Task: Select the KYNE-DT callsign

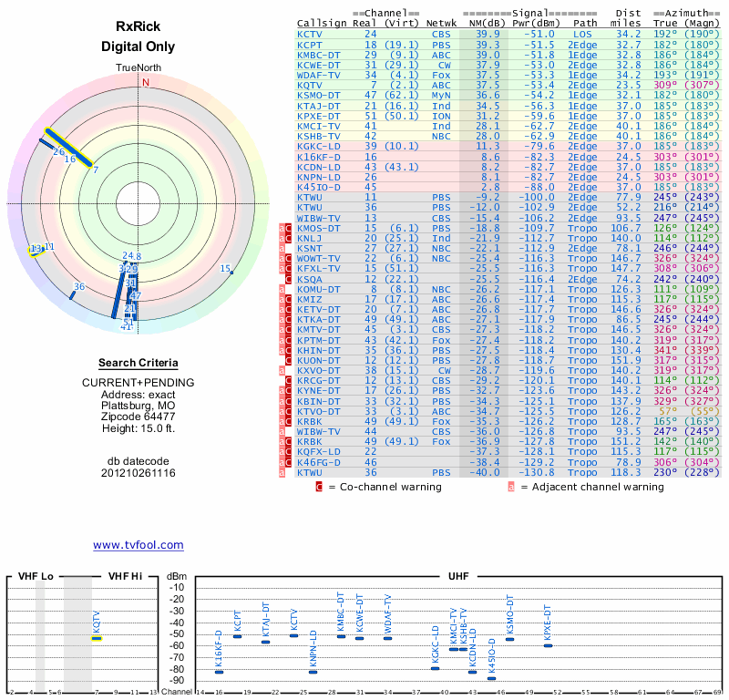Action: [319, 391]
